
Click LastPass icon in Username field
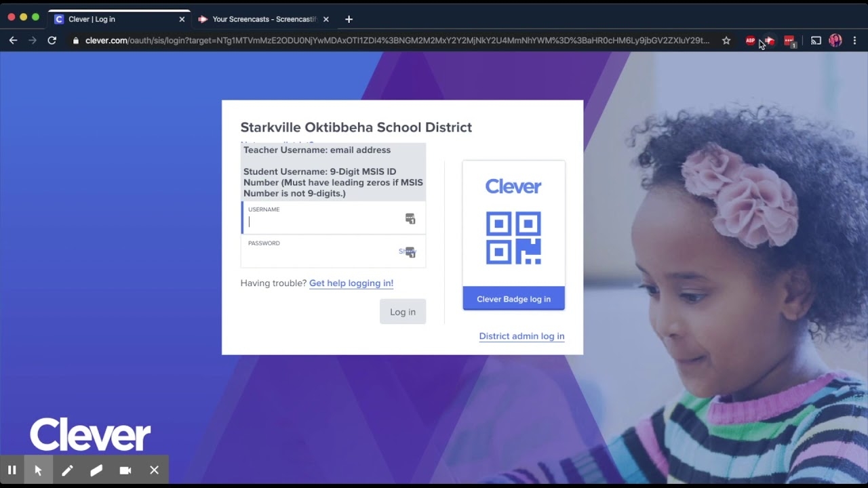click(410, 218)
